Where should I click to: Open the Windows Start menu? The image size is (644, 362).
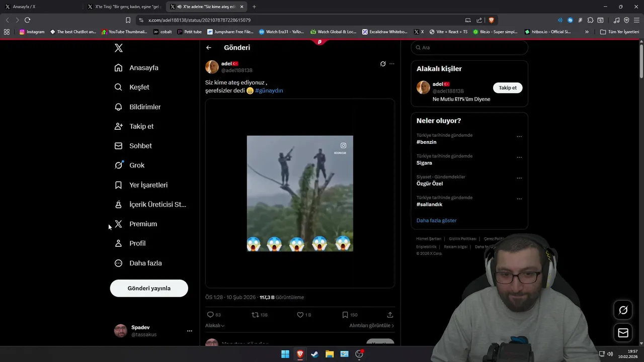point(285,354)
